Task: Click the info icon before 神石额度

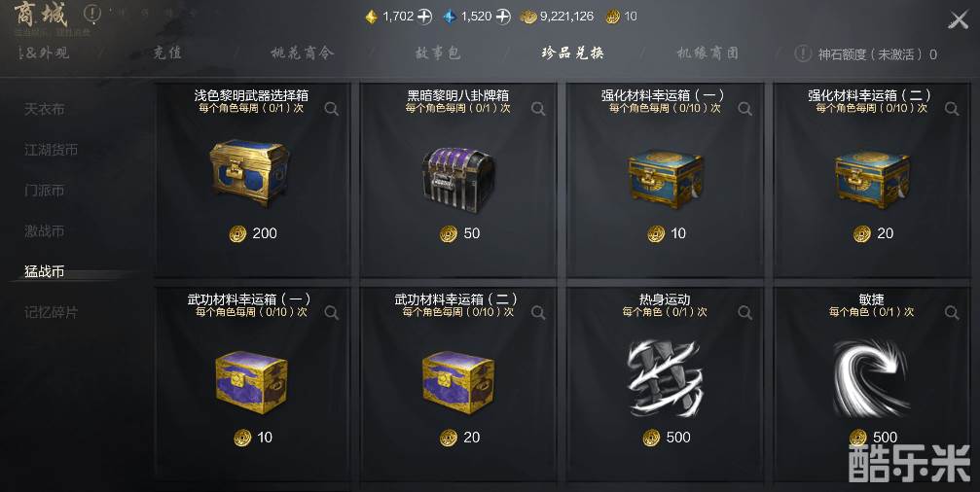Action: tap(803, 53)
